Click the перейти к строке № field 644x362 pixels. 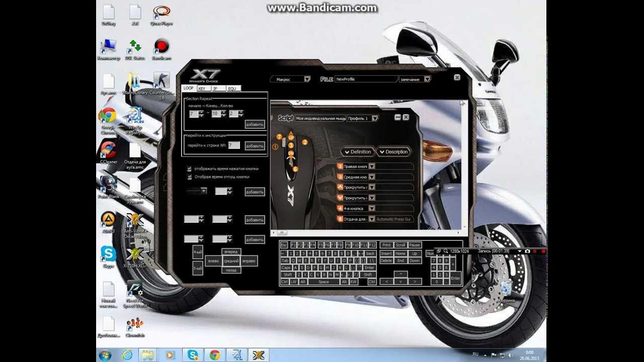pos(234,145)
